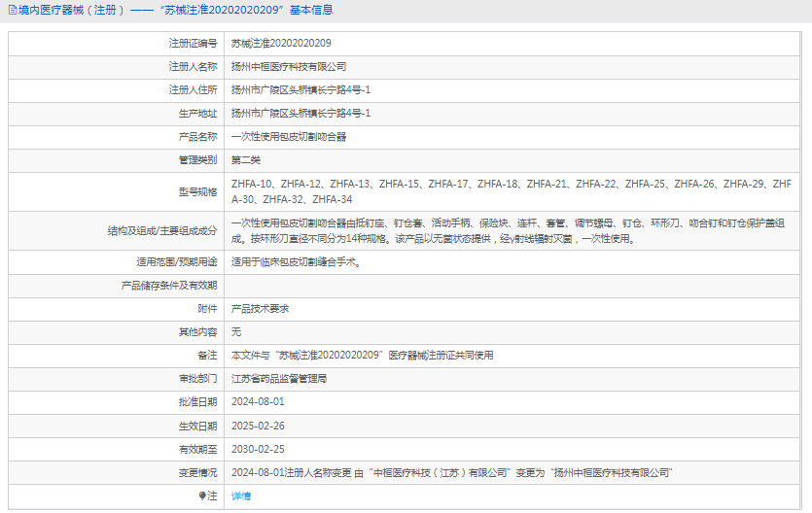Click the 注册人名称 label

[x=193, y=67]
